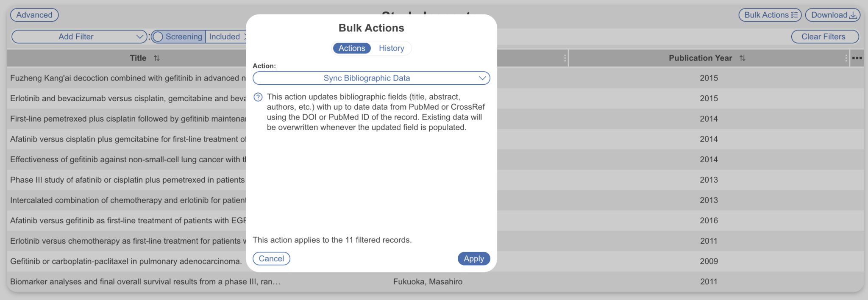Select the 2009 Gefitinib or carboplatin-paclitaxel study row
The image size is (868, 300).
[123, 261]
